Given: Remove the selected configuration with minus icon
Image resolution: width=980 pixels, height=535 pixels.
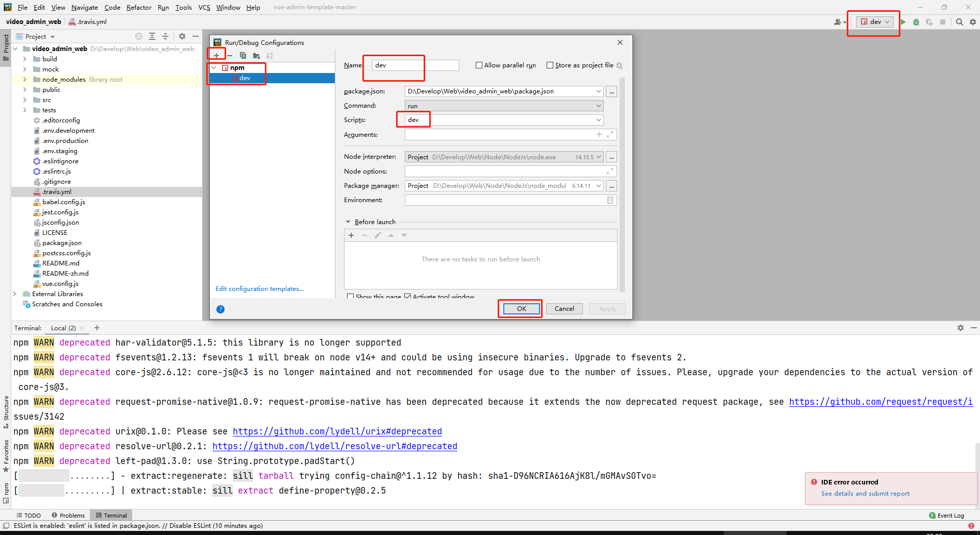Looking at the screenshot, I should coord(230,56).
